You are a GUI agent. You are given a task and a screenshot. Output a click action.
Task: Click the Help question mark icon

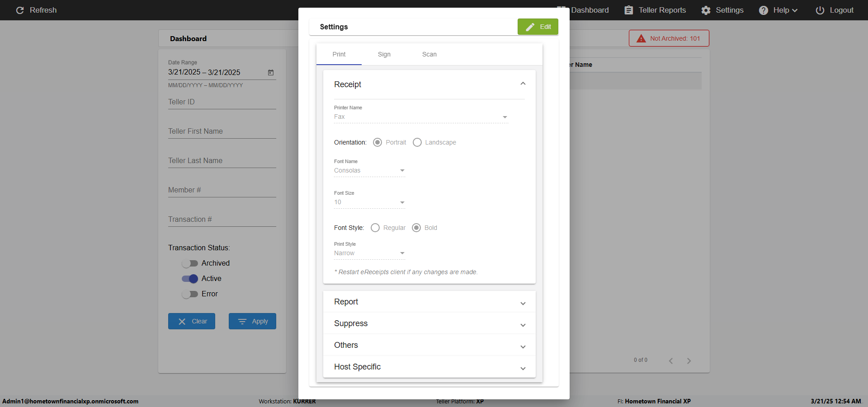[x=763, y=10]
